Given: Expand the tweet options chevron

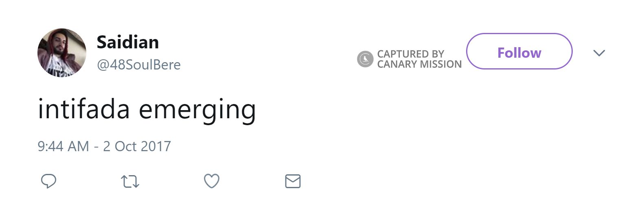Looking at the screenshot, I should coord(599,53).
